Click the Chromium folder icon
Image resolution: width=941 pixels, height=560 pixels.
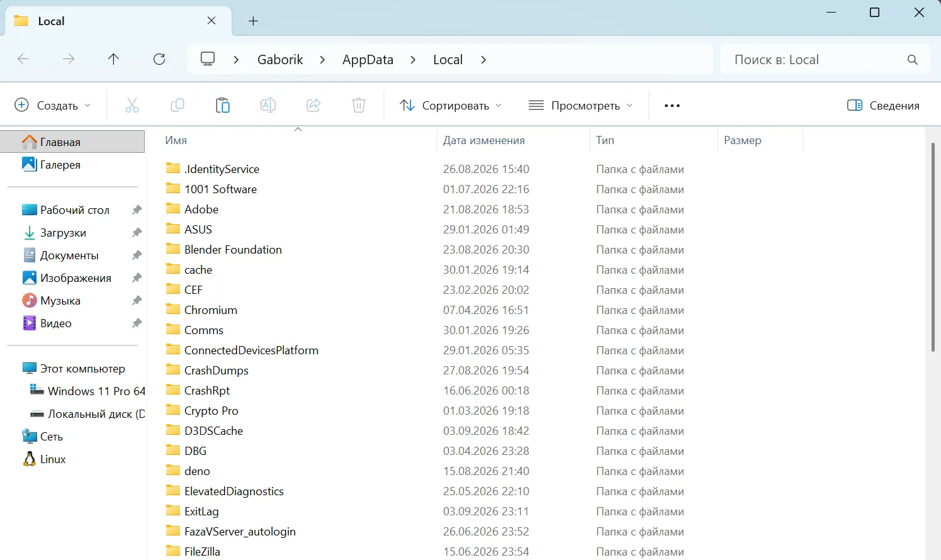[x=173, y=310]
